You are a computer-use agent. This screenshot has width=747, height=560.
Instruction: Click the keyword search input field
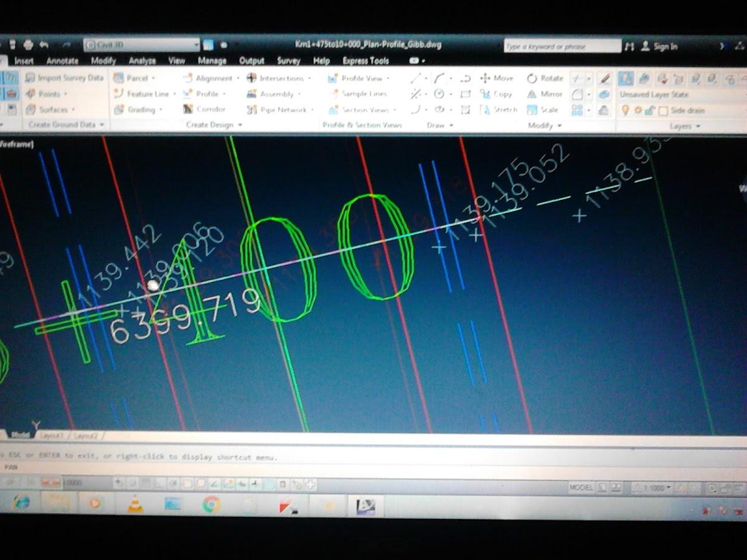(562, 46)
